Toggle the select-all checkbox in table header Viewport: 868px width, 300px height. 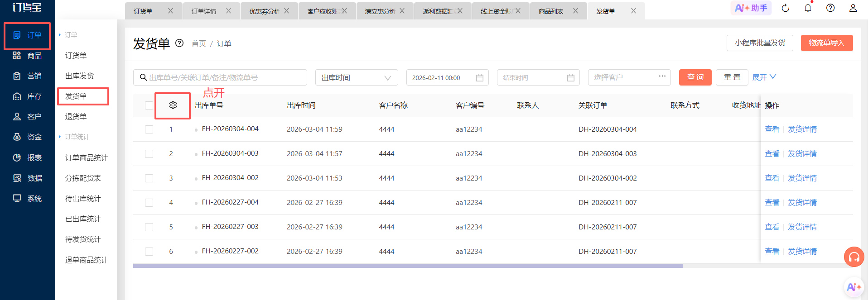coord(149,105)
